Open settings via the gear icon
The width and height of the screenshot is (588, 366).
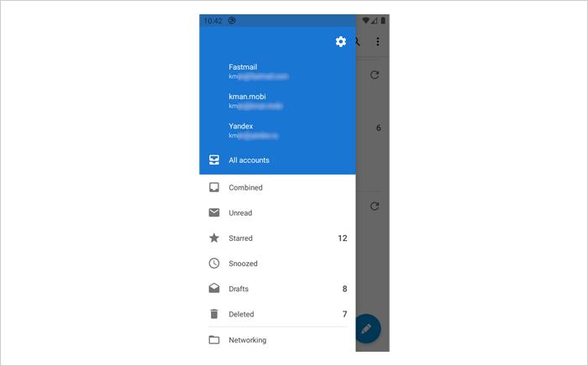click(340, 42)
